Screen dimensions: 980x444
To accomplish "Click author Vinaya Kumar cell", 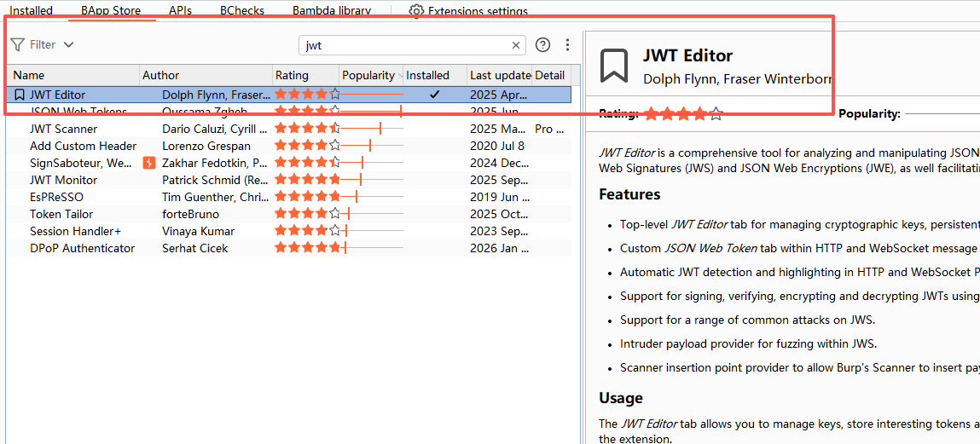I will click(x=198, y=231).
